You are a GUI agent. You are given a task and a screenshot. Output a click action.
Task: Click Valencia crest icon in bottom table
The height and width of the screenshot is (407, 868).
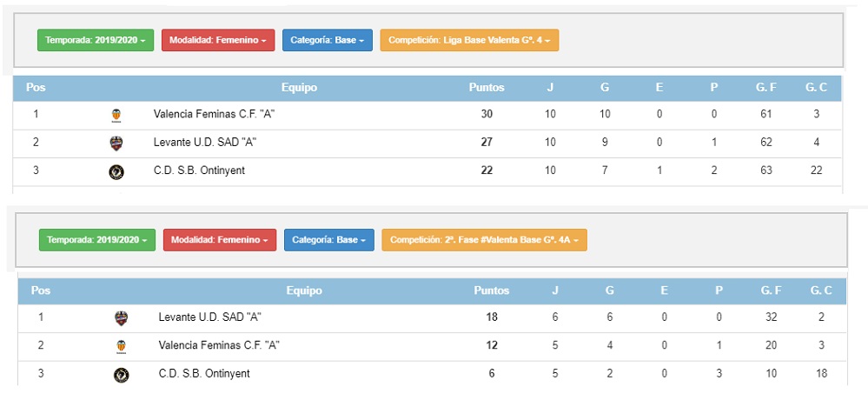[x=122, y=347]
